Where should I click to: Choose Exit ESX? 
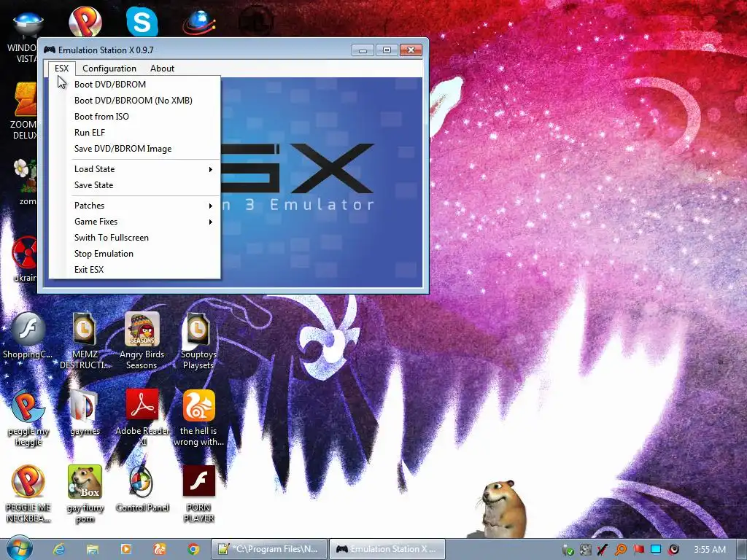134,270
